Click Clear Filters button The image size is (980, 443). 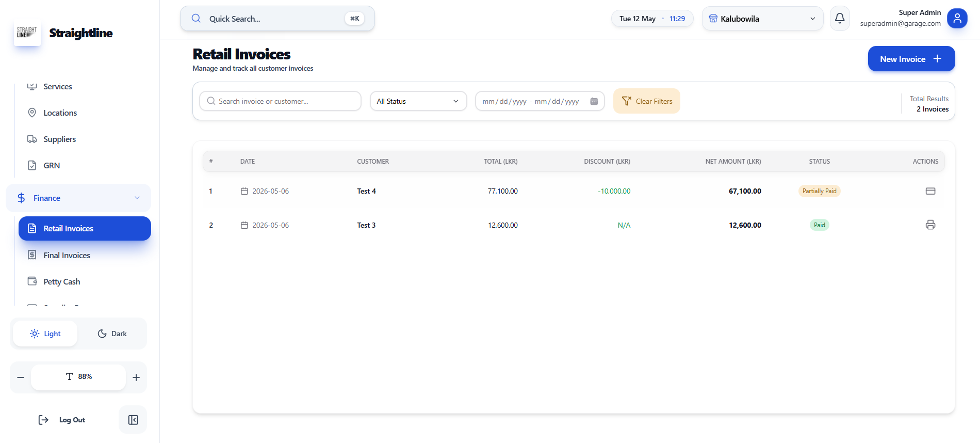[647, 101]
